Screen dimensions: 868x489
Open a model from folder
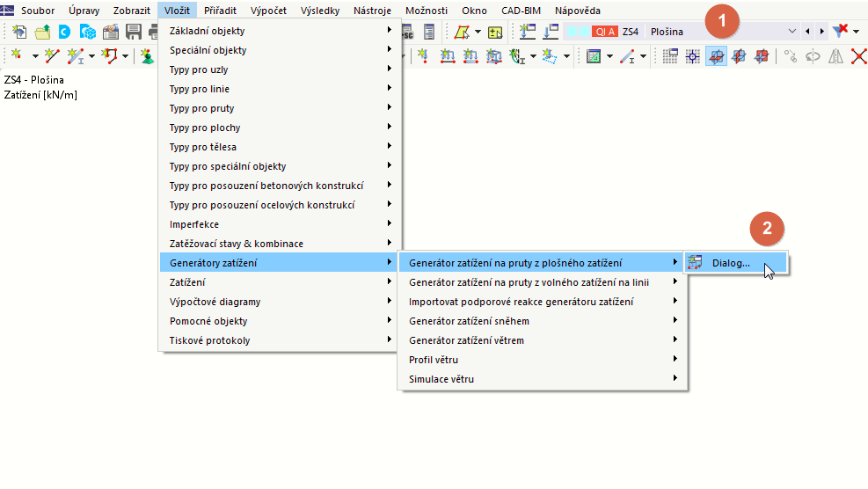(42, 33)
